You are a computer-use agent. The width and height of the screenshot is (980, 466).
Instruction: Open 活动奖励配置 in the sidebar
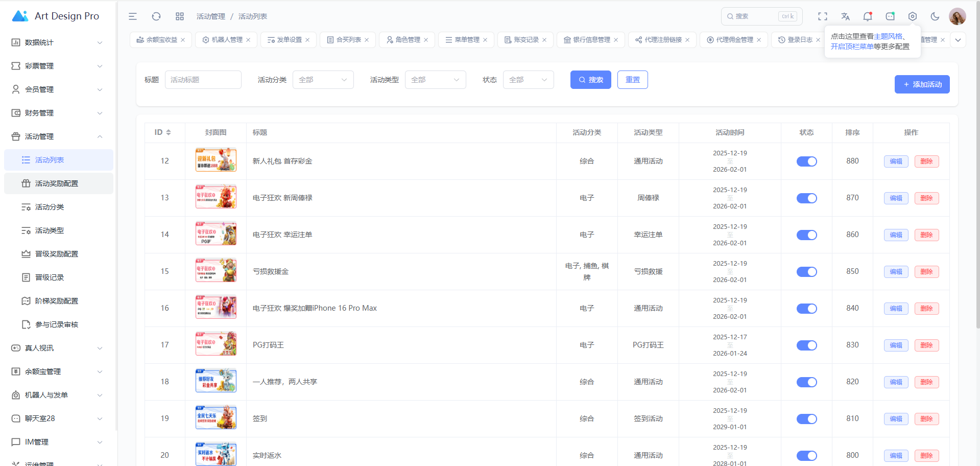point(57,183)
